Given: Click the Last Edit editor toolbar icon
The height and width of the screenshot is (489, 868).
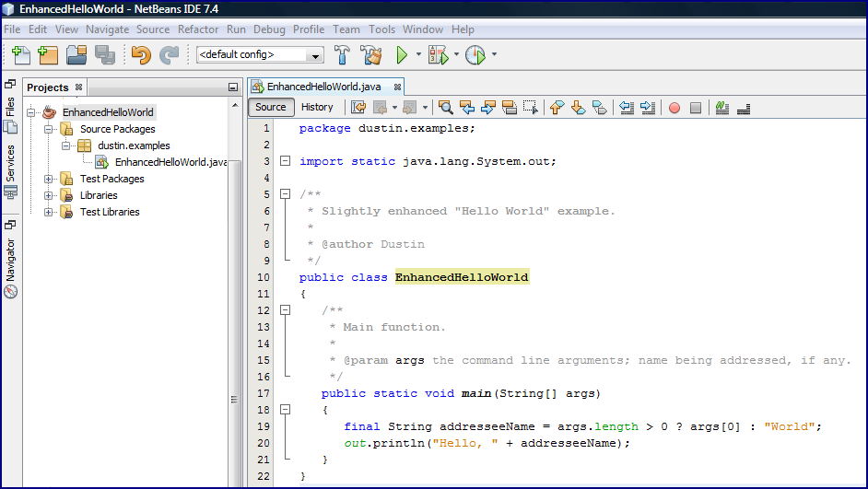Looking at the screenshot, I should point(358,108).
